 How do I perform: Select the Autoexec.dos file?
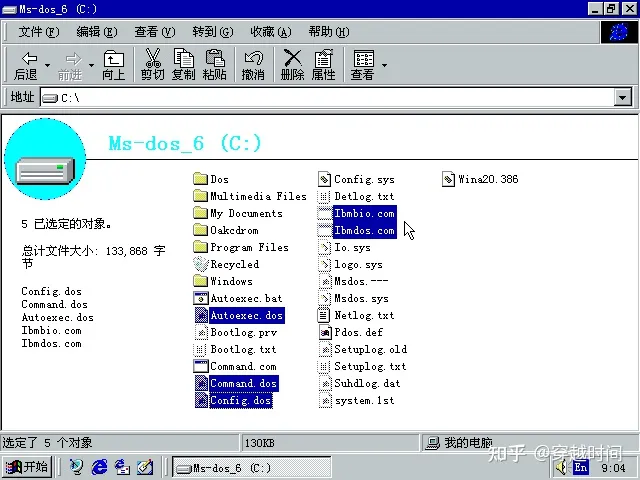[239, 316]
